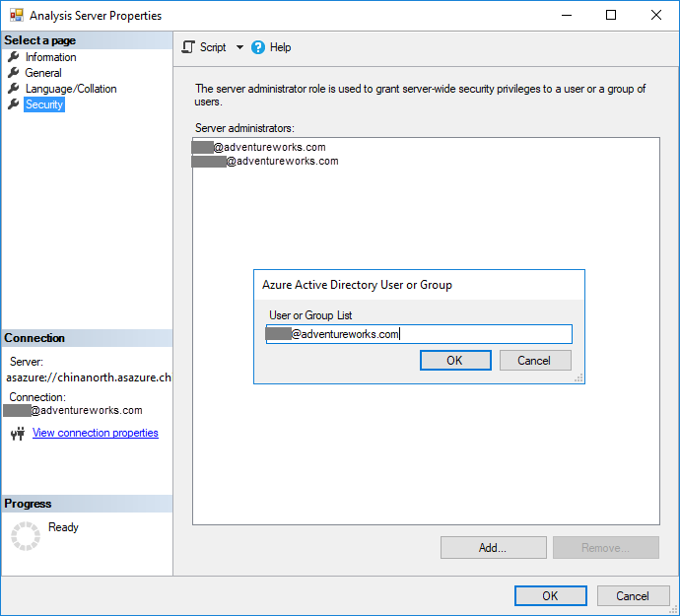
Task: Expand the Script dropdown arrow
Action: click(x=239, y=47)
